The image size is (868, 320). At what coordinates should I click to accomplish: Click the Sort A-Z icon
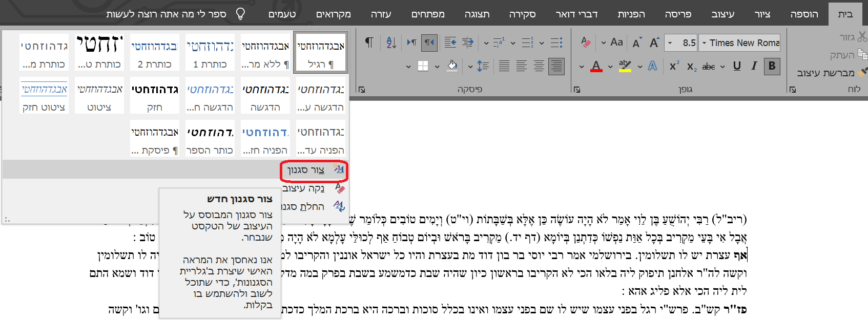pyautogui.click(x=391, y=42)
